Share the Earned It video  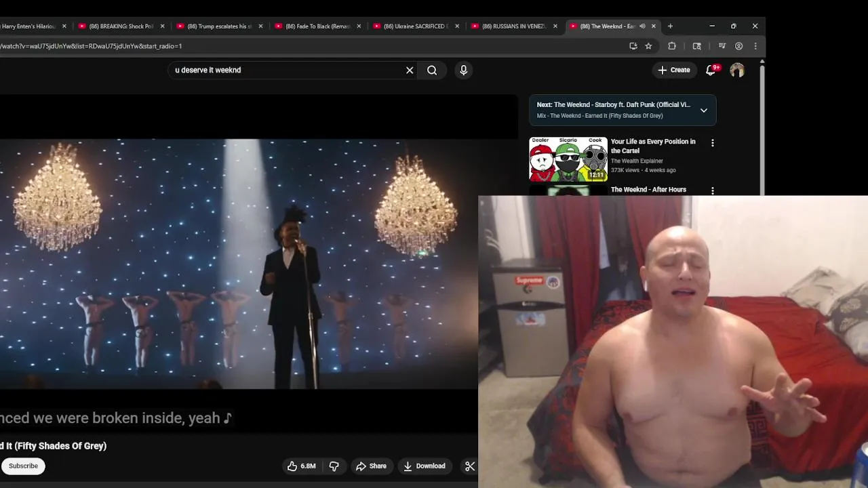pos(371,466)
